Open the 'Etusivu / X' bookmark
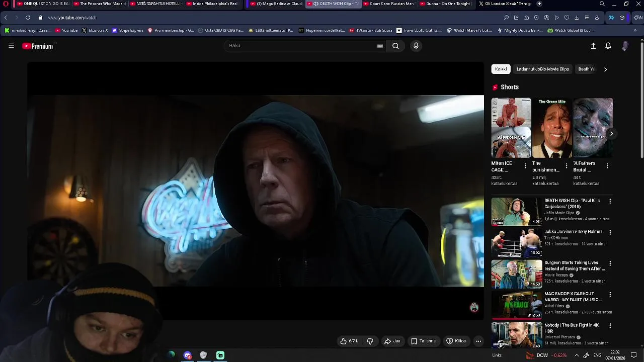 (x=95, y=30)
